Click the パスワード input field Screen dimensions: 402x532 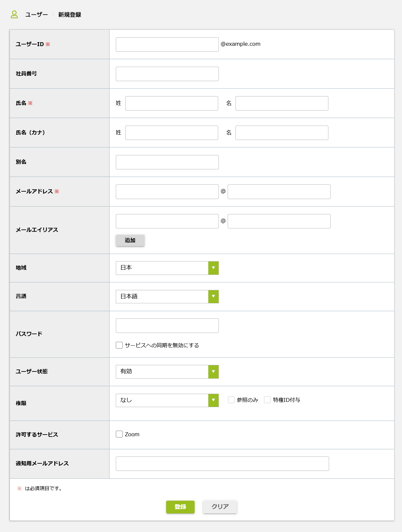tap(167, 326)
